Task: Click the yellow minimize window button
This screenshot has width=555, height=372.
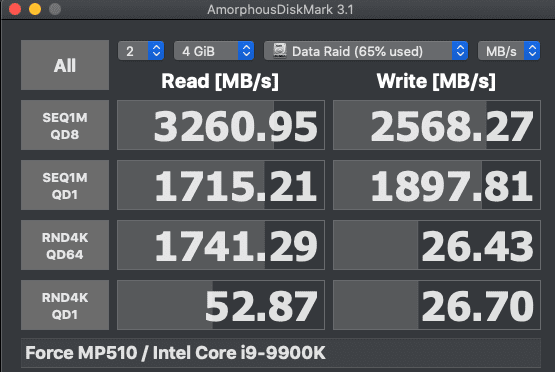Action: click(35, 9)
